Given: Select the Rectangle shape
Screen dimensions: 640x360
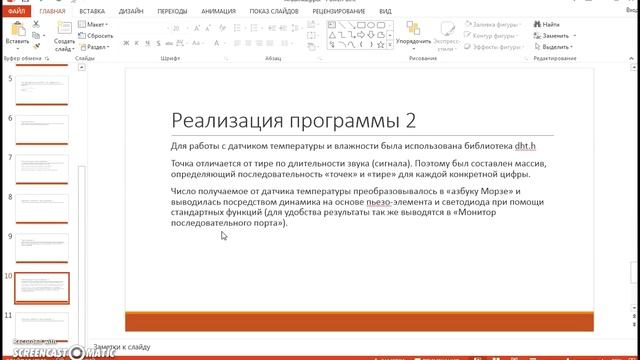Looking at the screenshot, I should (361, 25).
